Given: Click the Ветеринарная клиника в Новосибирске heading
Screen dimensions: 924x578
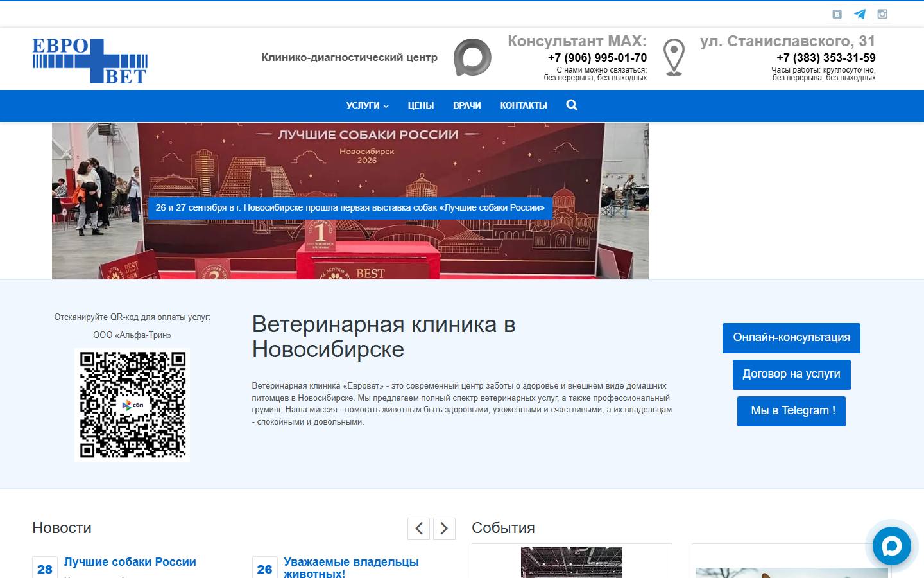Looking at the screenshot, I should [x=384, y=337].
